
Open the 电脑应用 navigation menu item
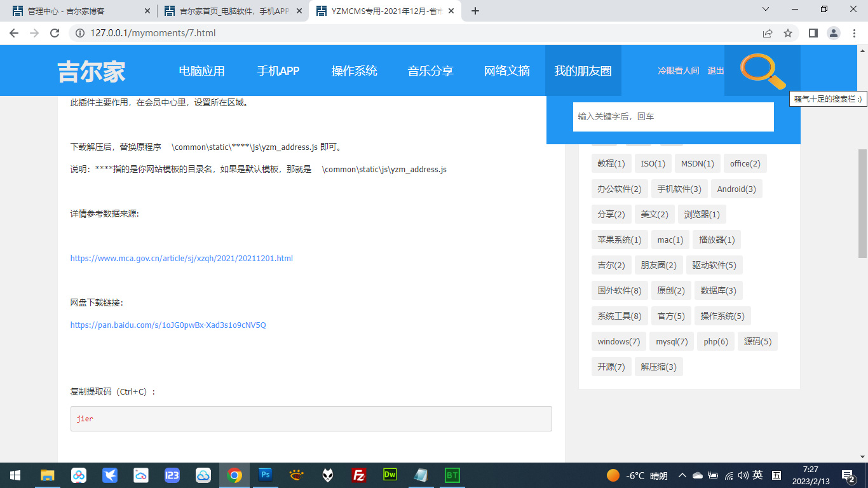201,71
